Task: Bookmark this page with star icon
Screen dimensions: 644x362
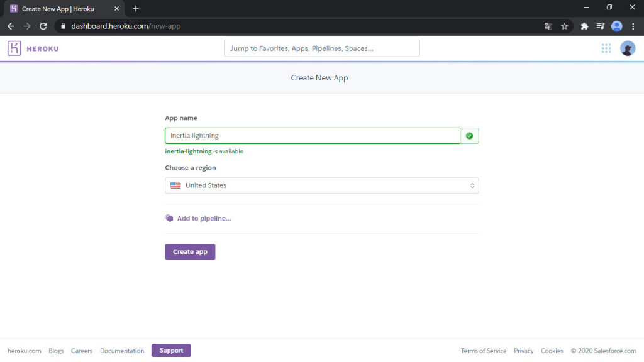Action: 564,26
